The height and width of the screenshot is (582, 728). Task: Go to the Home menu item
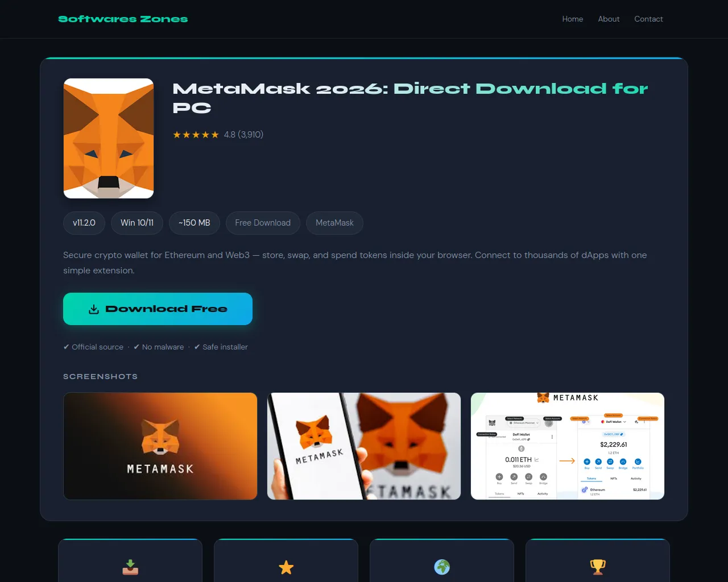click(x=573, y=19)
